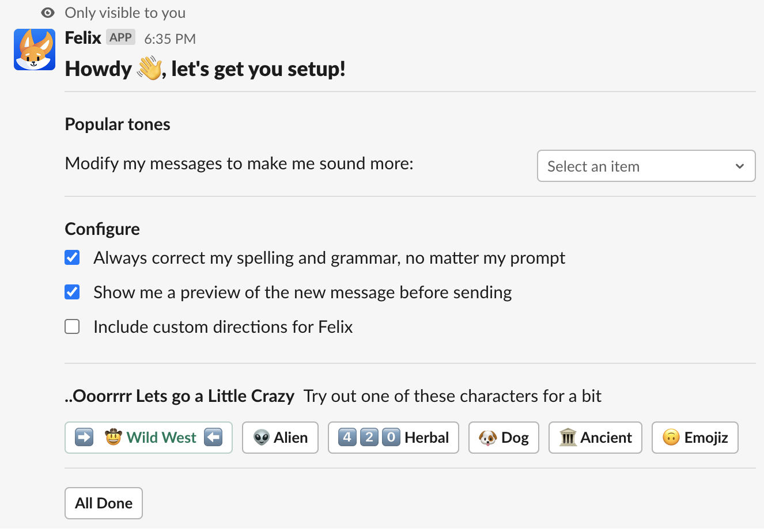Click the upside-down face emoji icon

pyautogui.click(x=671, y=438)
